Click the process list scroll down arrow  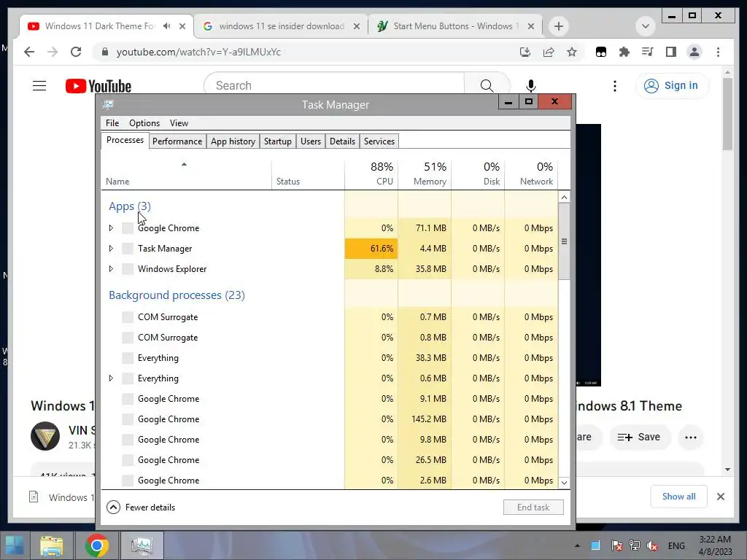click(564, 483)
